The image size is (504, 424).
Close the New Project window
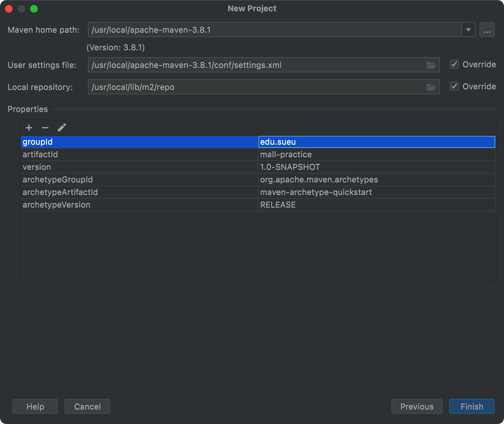coord(9,9)
